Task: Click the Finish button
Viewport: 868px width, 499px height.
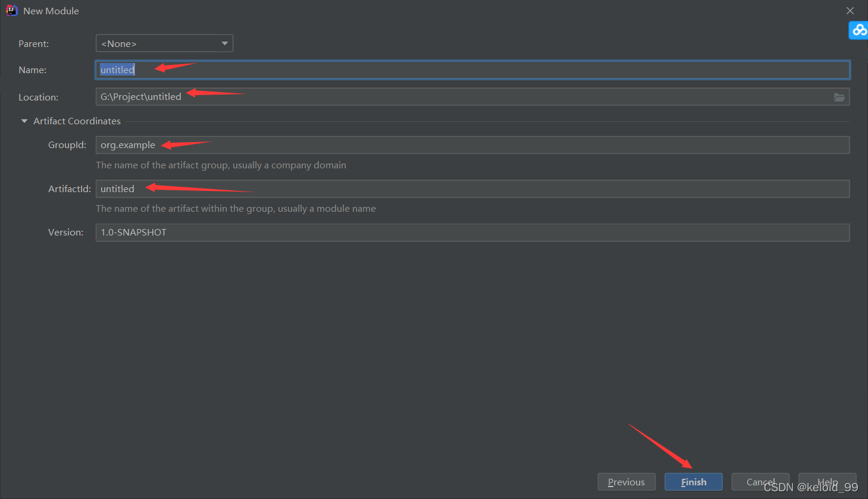Action: 694,482
